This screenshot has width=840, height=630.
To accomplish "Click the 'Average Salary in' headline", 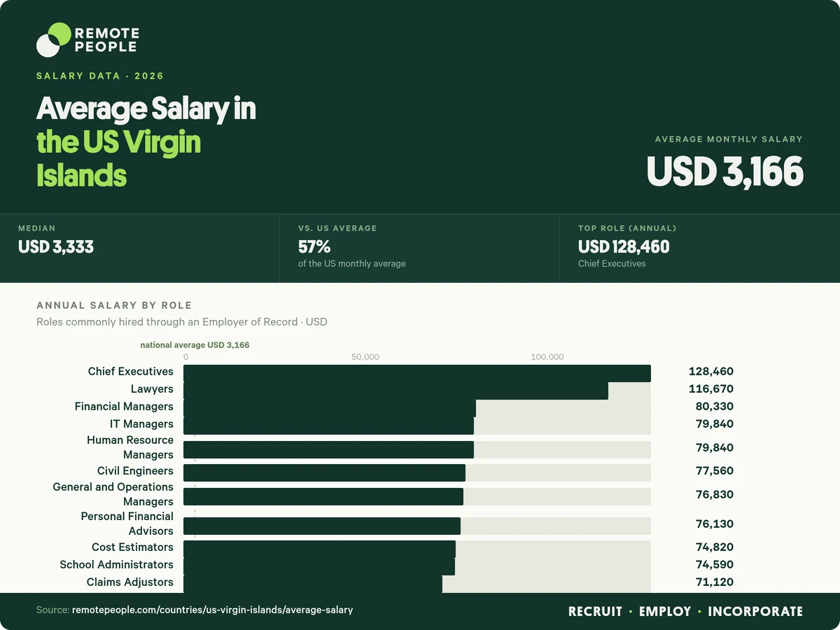I will 146,108.
